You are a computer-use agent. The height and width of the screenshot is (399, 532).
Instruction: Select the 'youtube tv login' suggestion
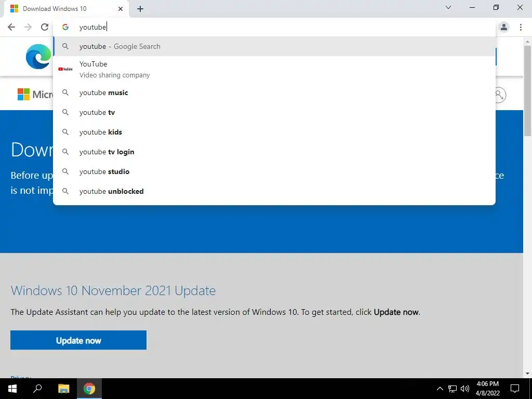point(274,152)
